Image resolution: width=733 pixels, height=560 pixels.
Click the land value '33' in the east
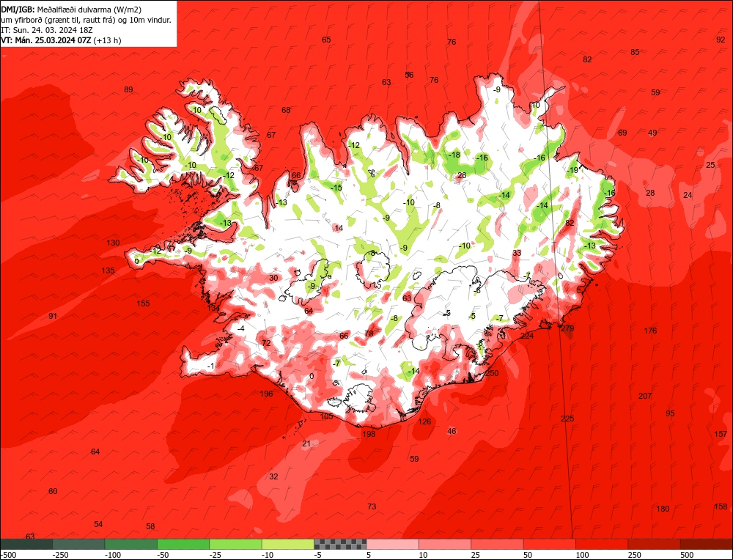(517, 253)
